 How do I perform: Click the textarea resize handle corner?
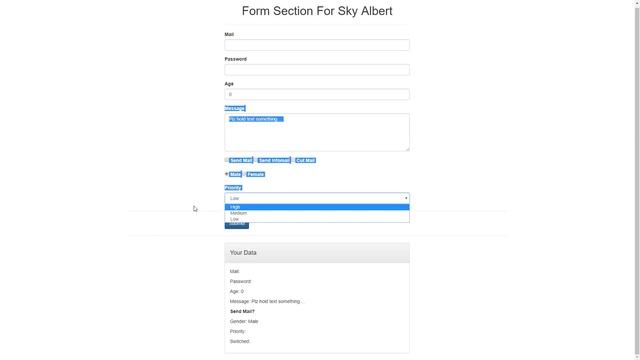pyautogui.click(x=407, y=149)
